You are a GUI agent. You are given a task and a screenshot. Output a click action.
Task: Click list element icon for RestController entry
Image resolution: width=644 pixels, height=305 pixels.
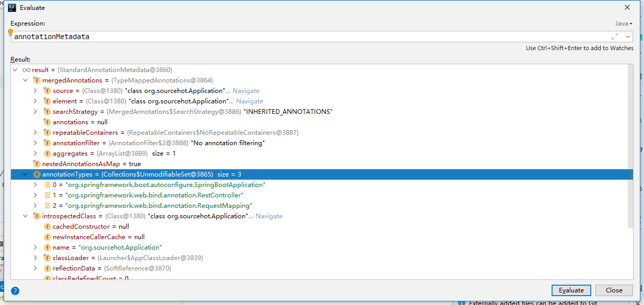47,195
